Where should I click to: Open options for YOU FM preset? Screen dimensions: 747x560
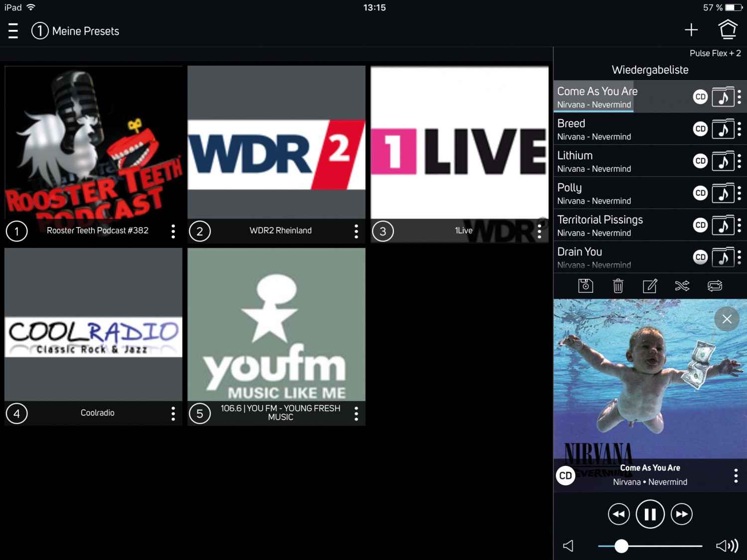356,413
